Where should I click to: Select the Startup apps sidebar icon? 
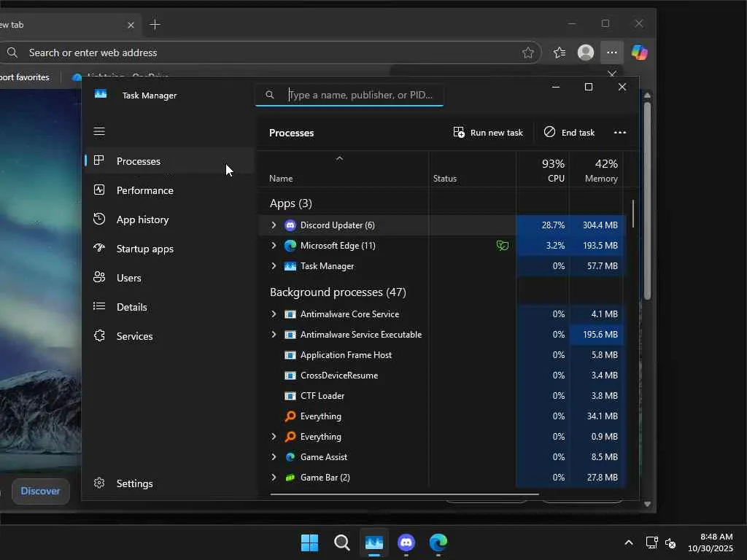(100, 249)
